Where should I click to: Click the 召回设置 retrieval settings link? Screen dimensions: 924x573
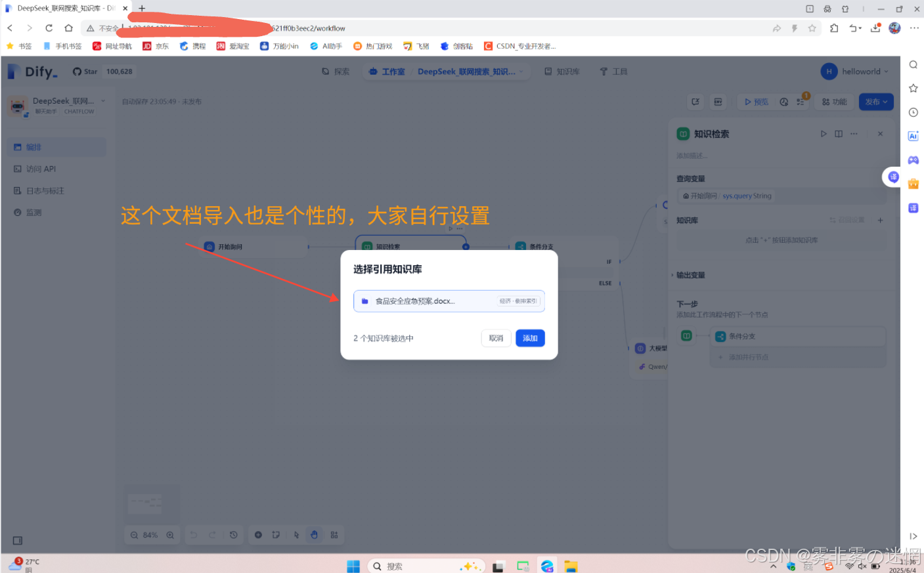click(x=847, y=221)
